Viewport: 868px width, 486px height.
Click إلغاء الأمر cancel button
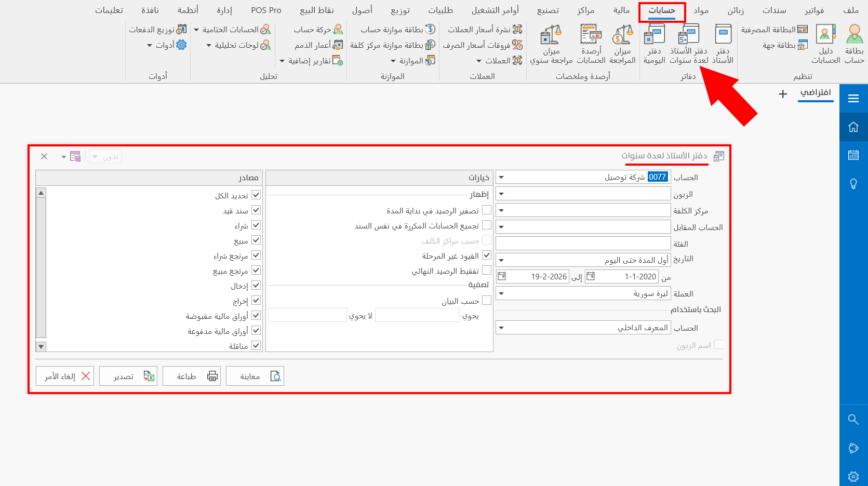(65, 376)
